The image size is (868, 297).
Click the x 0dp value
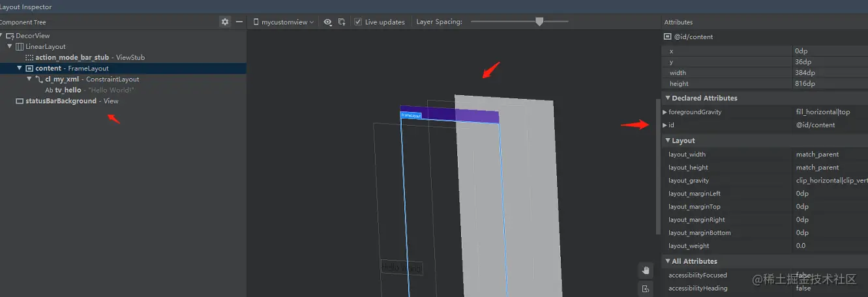pos(801,51)
